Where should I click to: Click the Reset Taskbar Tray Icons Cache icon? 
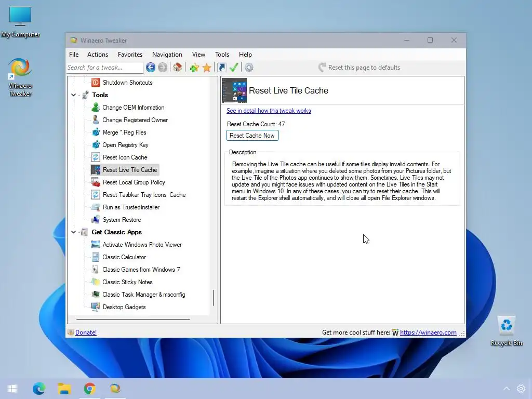[96, 195]
